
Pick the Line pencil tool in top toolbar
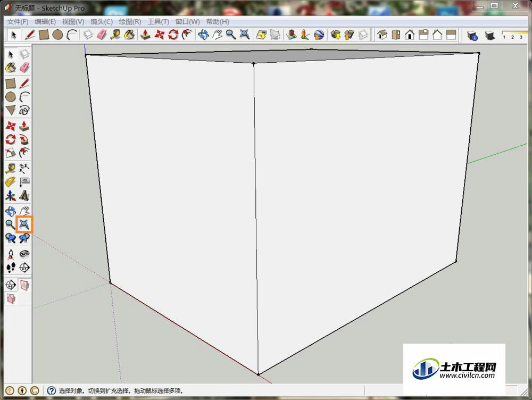(x=30, y=35)
